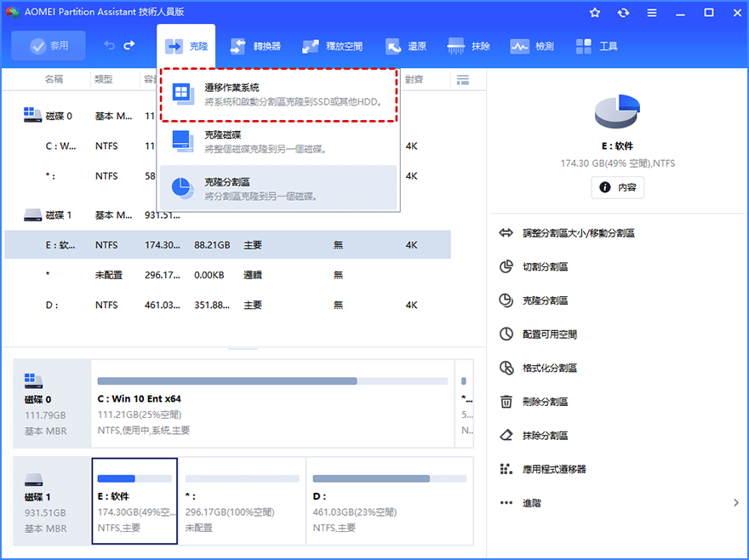The width and height of the screenshot is (749, 560).
Task: Click the undo arrow icon
Action: 110,45
